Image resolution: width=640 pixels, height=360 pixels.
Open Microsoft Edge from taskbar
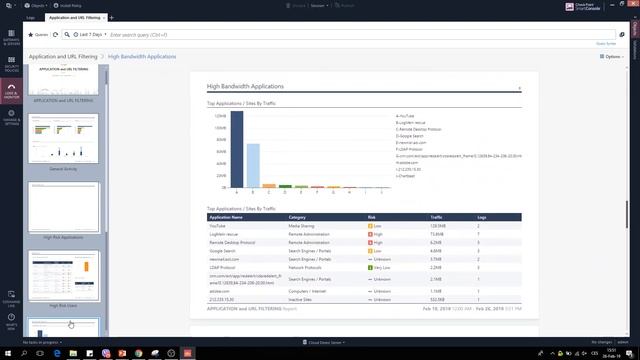click(x=57, y=353)
